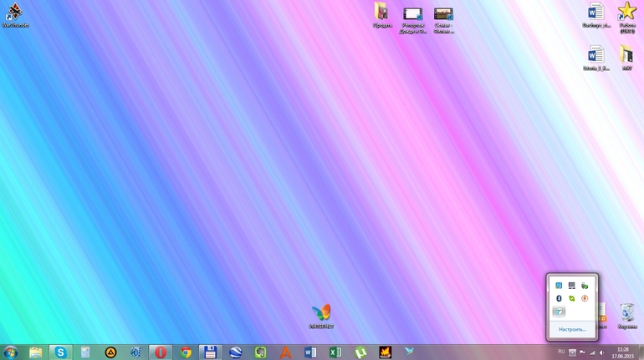This screenshot has height=360, width=644.
Task: Open Excel from the taskbar
Action: [x=335, y=352]
